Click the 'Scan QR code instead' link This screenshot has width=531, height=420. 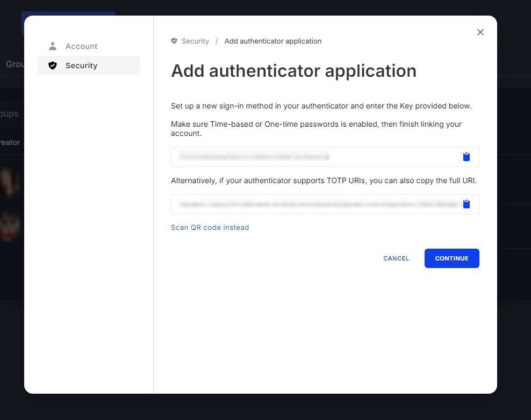tap(210, 227)
